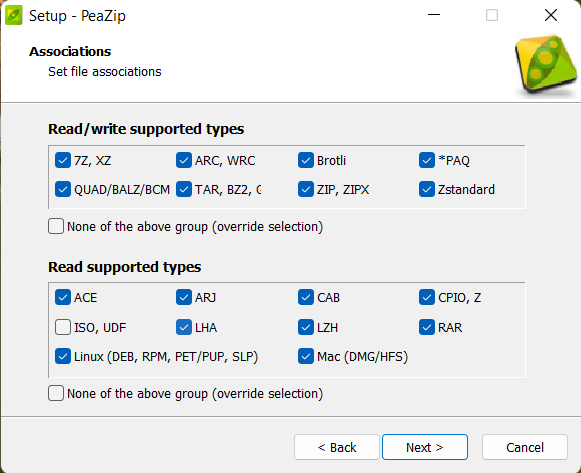Uncheck Mac (DMG/HFS) checkbox
This screenshot has height=473, width=581.
coord(306,356)
